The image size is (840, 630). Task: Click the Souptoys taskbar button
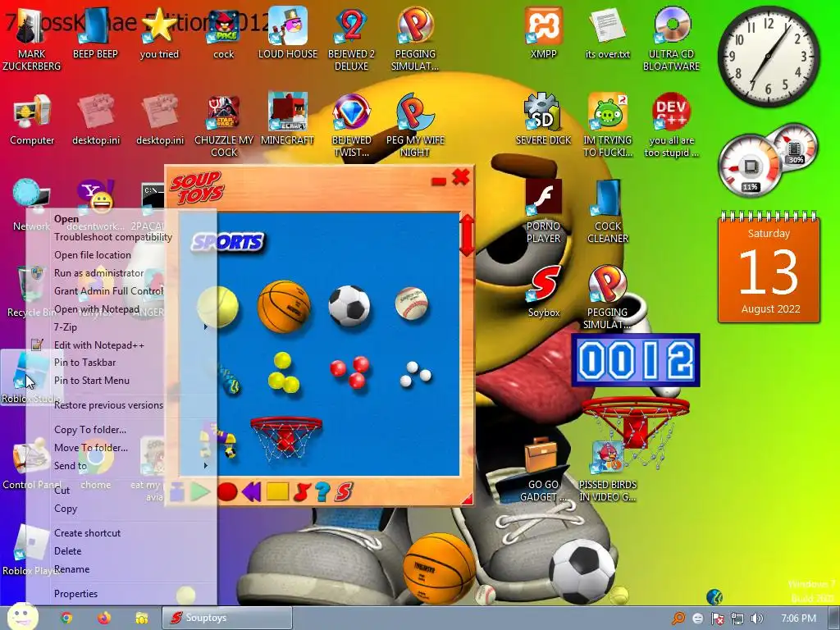point(227,618)
